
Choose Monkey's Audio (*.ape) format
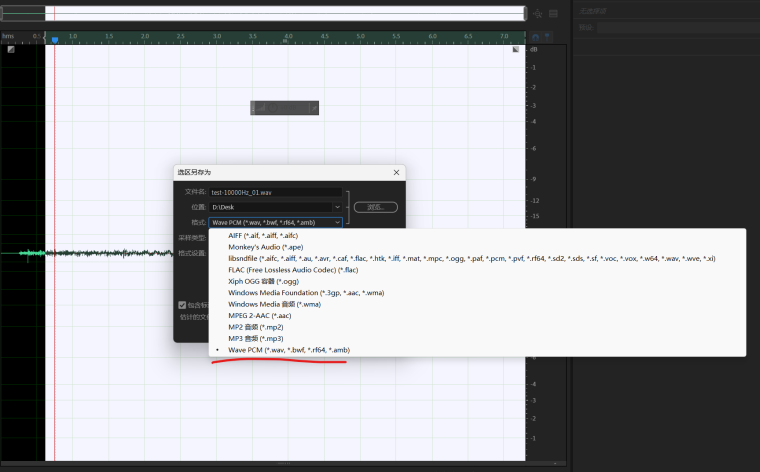tap(265, 247)
